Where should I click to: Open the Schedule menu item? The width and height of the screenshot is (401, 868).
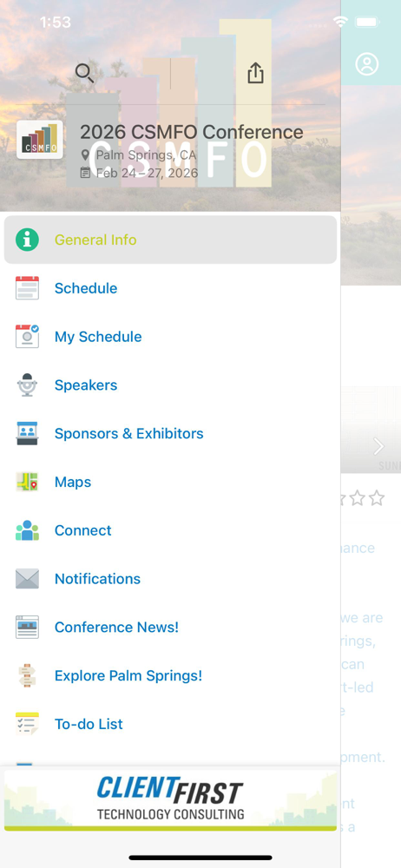[171, 288]
